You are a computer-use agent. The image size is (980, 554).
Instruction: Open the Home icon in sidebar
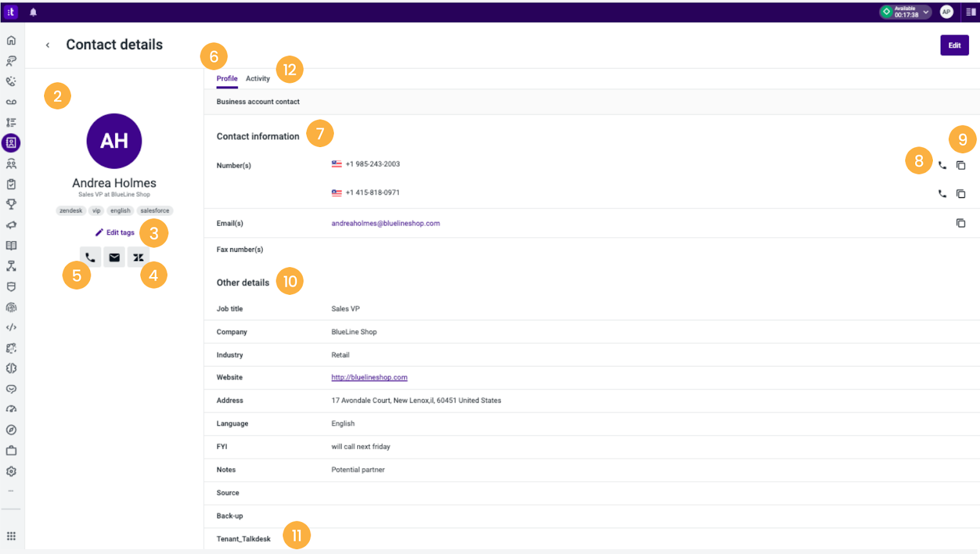click(x=11, y=40)
